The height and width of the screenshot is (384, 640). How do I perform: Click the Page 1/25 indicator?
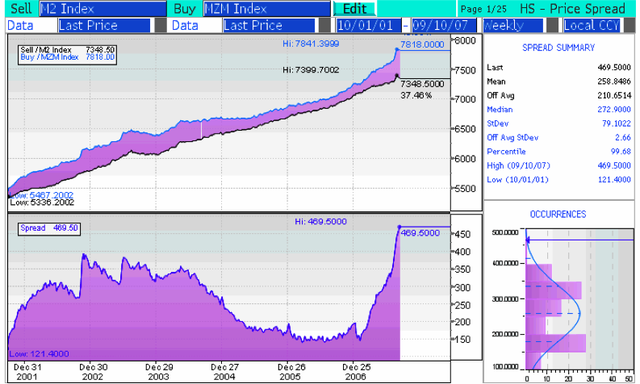(x=483, y=9)
